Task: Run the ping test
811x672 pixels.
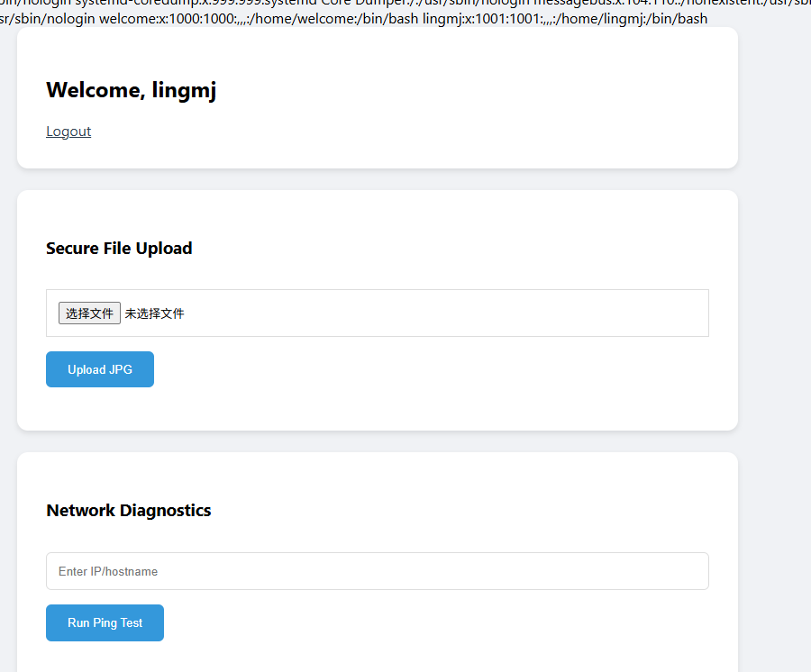Action: pos(105,623)
